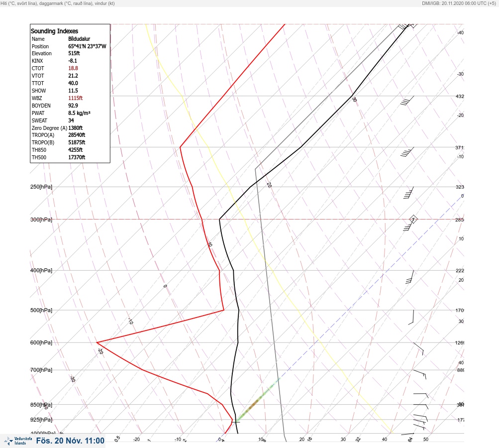Image resolution: width=499 pixels, height=448 pixels.
Task: Click position value 65°41'N 23°37'W
Action: click(87, 46)
